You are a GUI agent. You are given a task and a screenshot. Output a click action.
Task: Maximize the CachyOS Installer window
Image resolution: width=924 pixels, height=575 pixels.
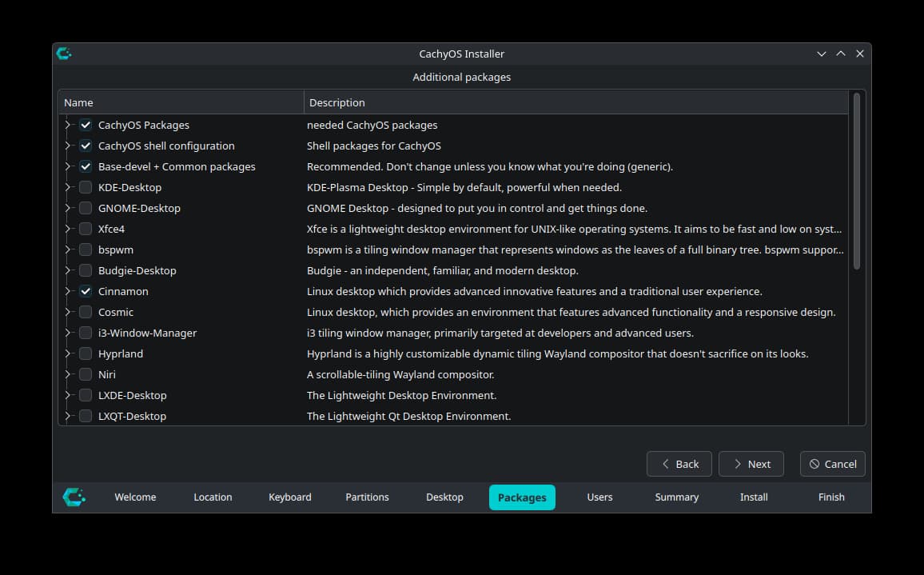click(841, 54)
